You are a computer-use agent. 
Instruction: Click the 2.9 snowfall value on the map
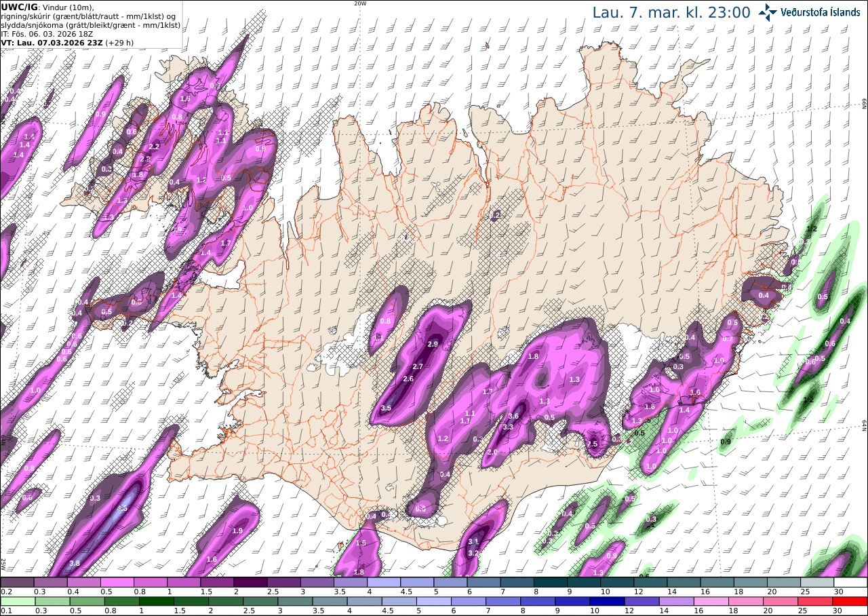click(433, 345)
